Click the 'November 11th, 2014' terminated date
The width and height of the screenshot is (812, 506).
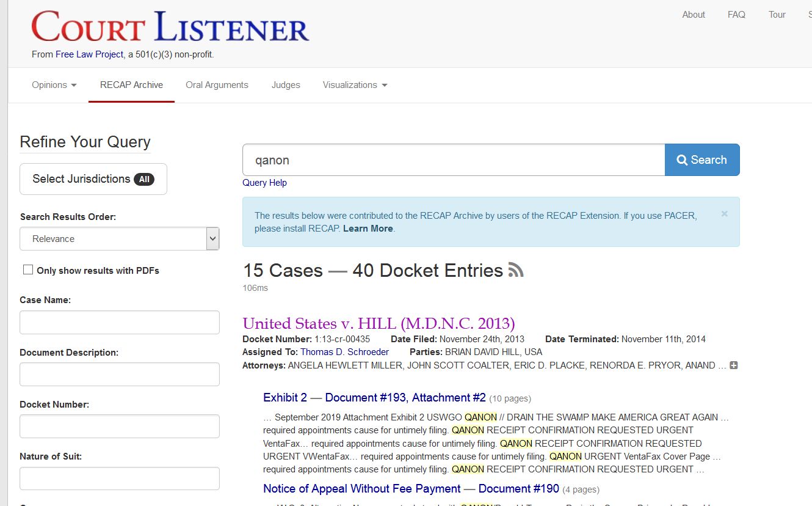point(664,339)
